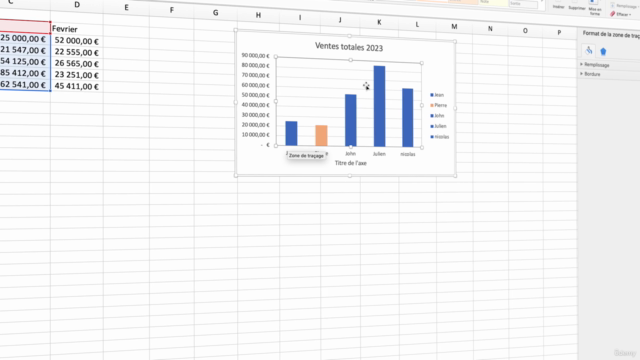Select the Pierre legend entry
The height and width of the screenshot is (360, 640).
(439, 105)
